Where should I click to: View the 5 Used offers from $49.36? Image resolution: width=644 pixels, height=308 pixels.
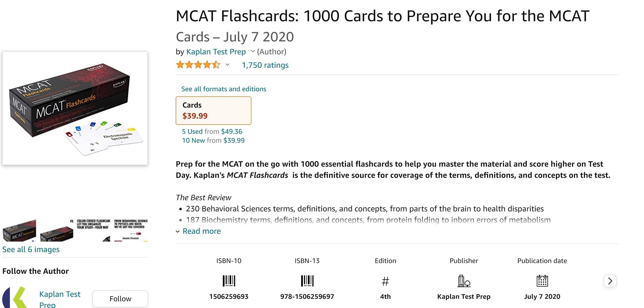212,131
